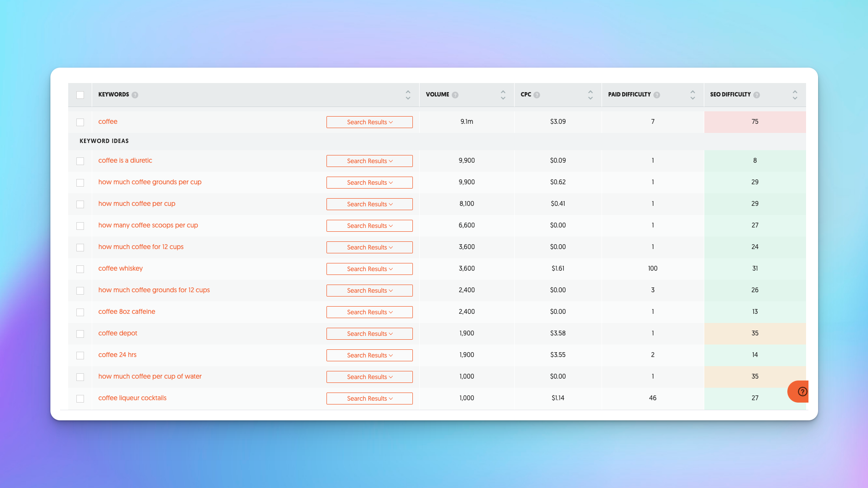The image size is (868, 488).
Task: Check the box for 'coffee' keyword
Action: click(x=80, y=122)
